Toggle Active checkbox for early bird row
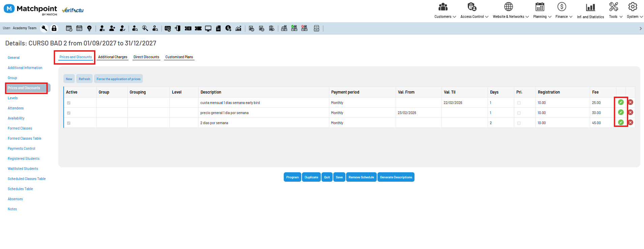644x249 pixels. 69,103
